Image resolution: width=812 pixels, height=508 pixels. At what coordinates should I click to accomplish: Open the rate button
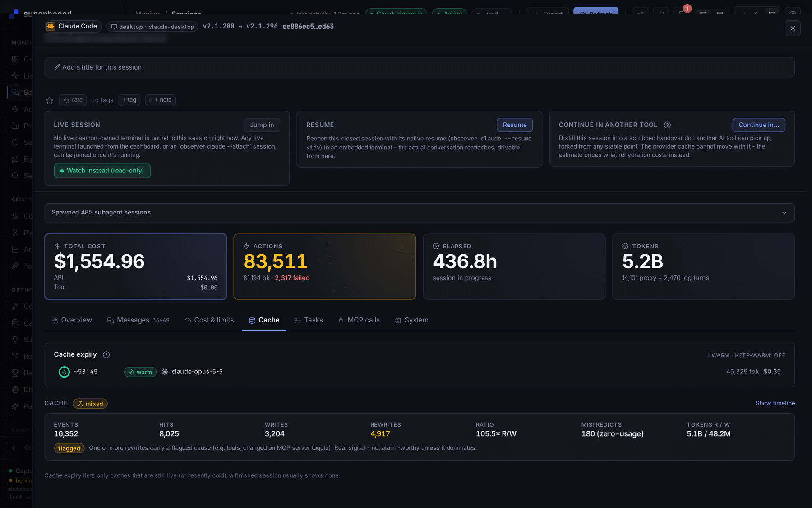[73, 100]
